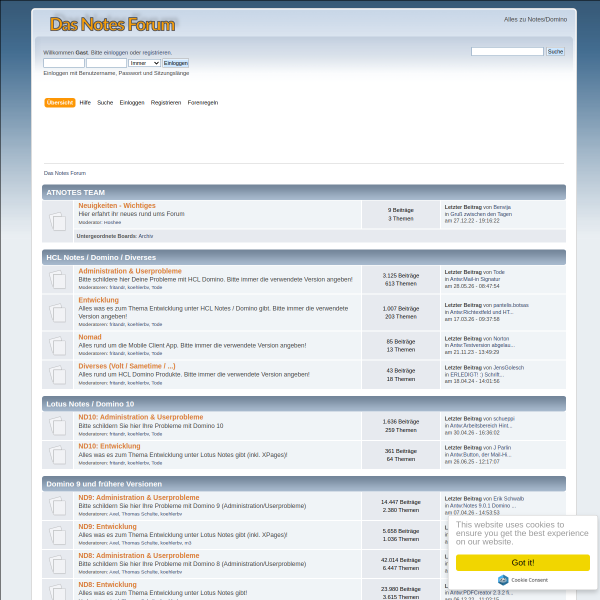600x600 pixels.
Task: Click the 42.014 Beiträge count for ND8 Administration
Action: point(401,560)
